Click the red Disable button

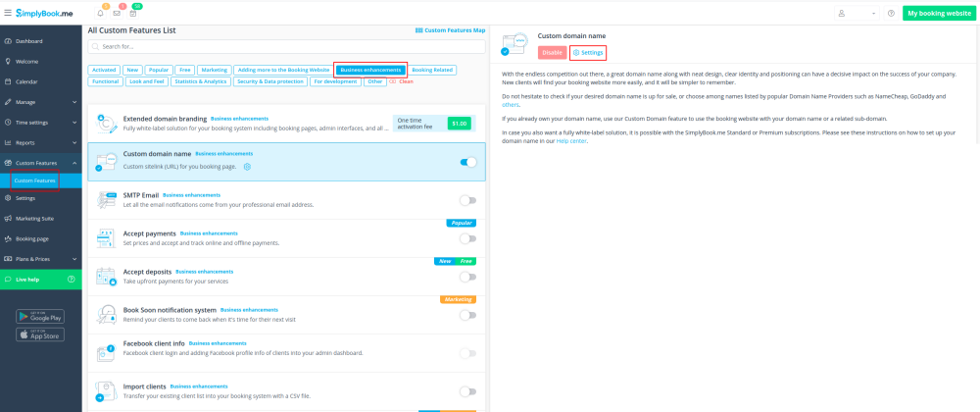point(552,52)
